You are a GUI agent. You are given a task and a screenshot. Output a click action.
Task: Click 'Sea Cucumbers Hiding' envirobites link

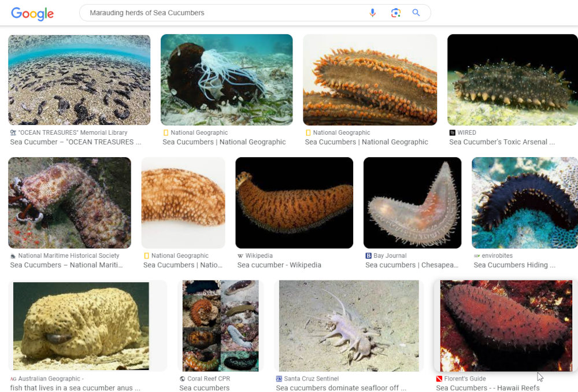coord(514,265)
